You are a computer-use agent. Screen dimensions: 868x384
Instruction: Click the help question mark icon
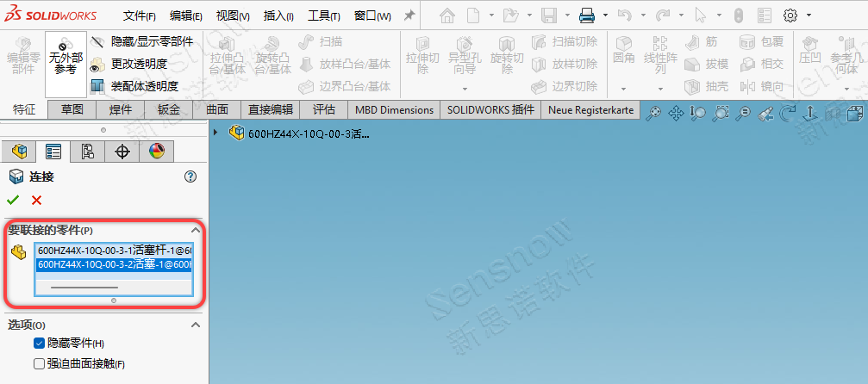[x=190, y=177]
